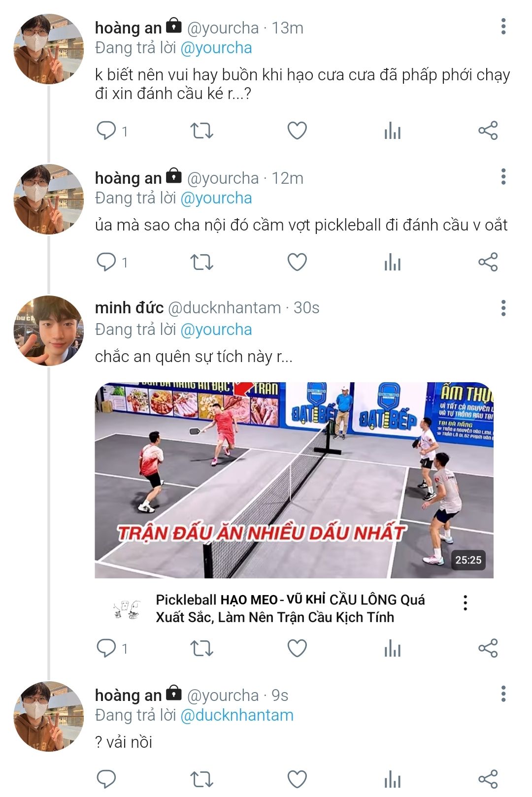Retweet the 13m-old hoàng an tweet
This screenshot has width=532, height=797.
click(x=201, y=131)
